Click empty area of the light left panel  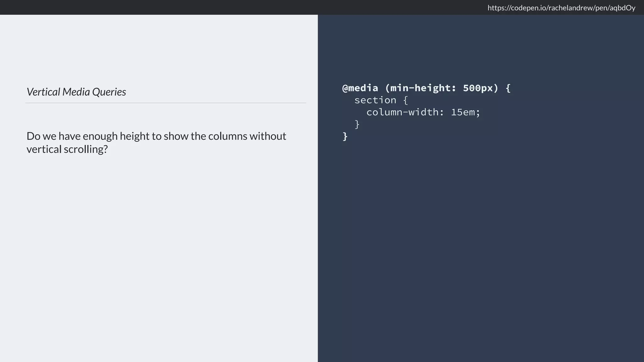[157, 251]
